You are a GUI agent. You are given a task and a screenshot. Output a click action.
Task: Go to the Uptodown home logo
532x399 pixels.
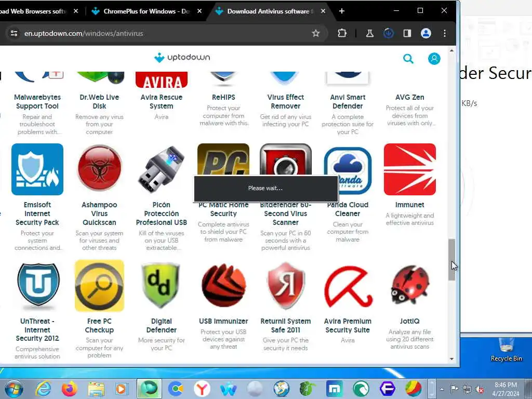point(182,57)
